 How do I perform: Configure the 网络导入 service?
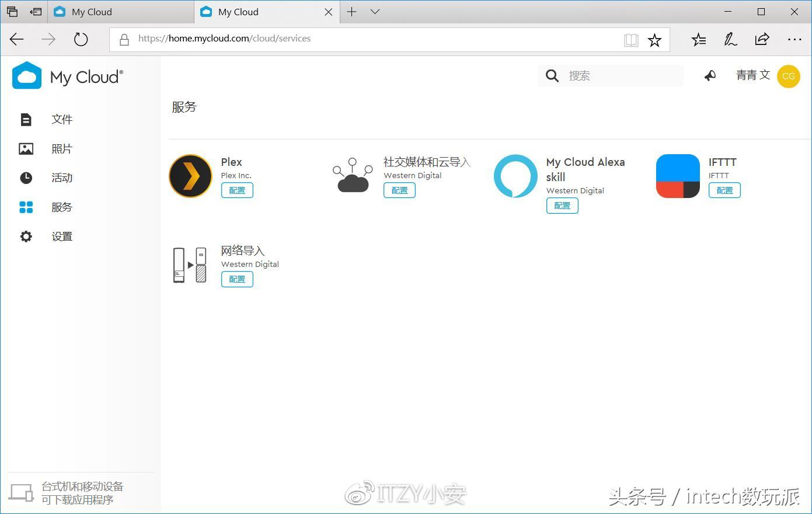click(x=237, y=279)
